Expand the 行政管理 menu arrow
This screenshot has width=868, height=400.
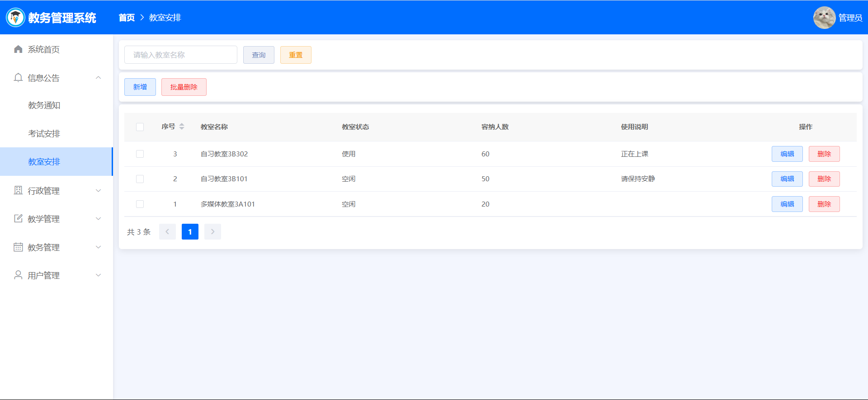[98, 191]
